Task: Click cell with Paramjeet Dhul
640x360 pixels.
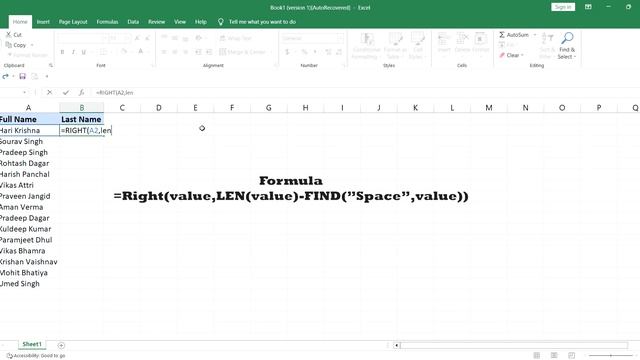Action: [29, 240]
